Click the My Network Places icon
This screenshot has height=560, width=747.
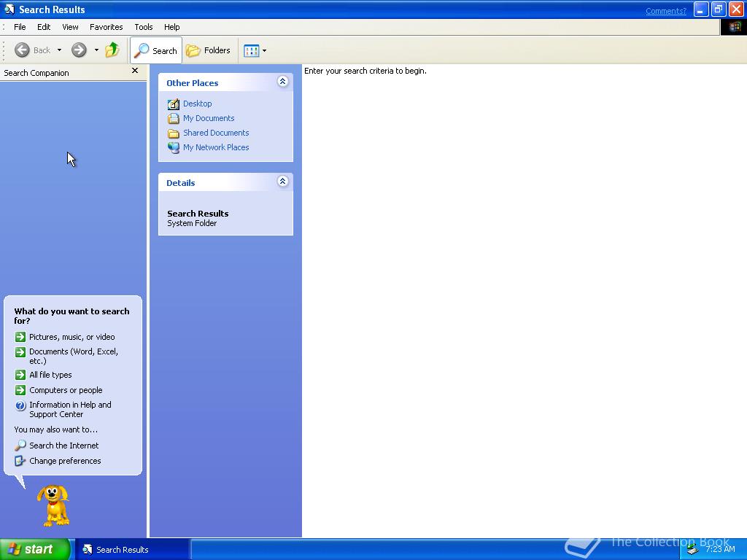[174, 147]
